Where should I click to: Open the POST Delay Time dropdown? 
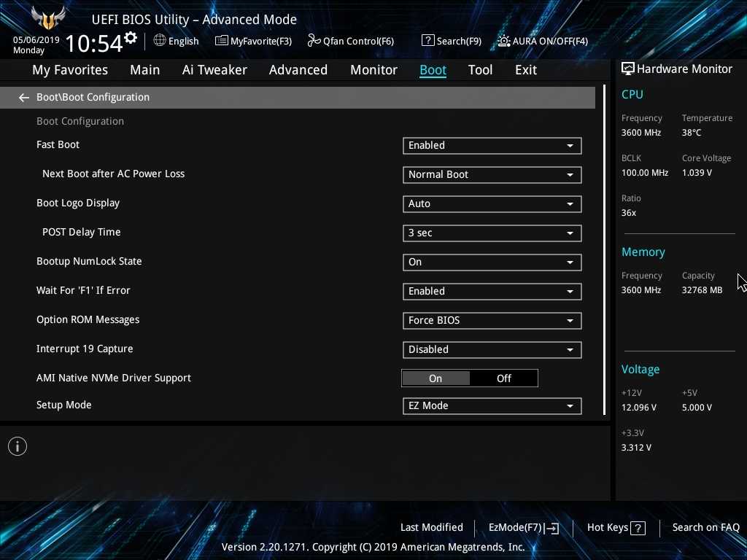[x=492, y=233]
